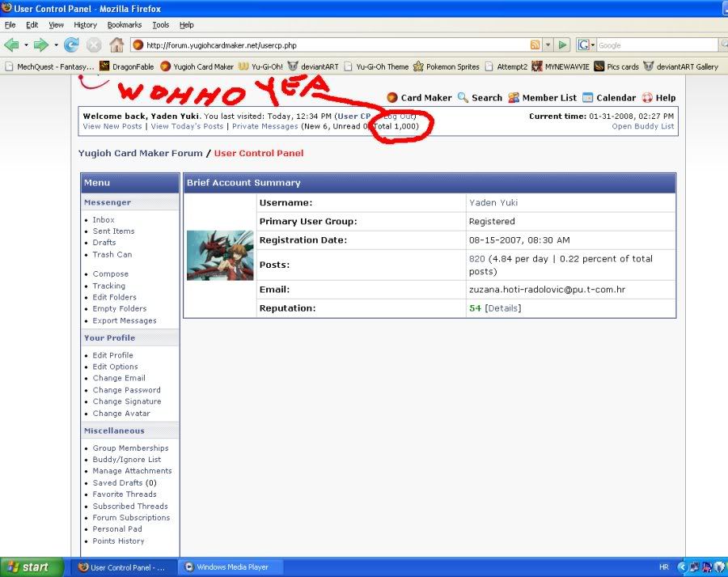This screenshot has width=728, height=577.
Task: Click the user avatar thumbnail image
Action: (x=220, y=255)
